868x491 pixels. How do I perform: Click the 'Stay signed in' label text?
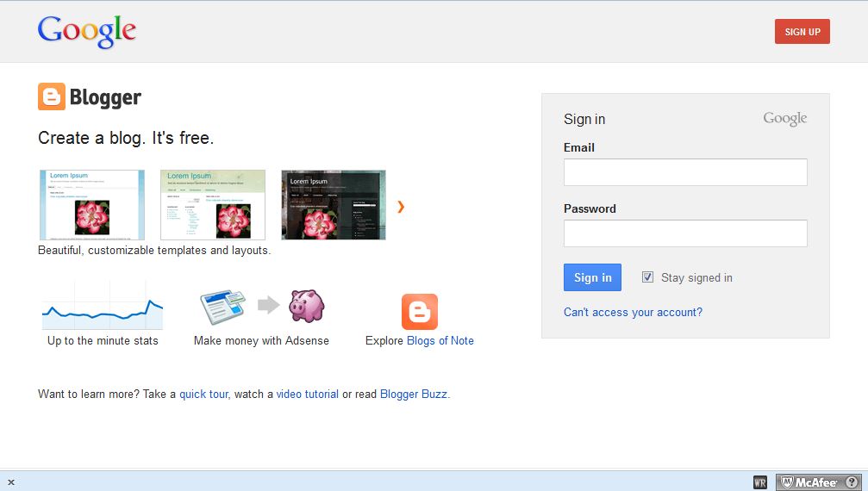tap(696, 277)
